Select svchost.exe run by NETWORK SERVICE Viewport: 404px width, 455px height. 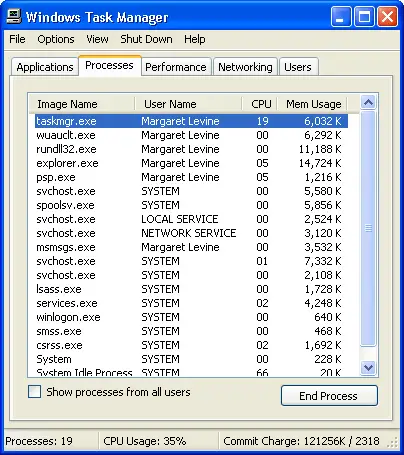click(x=191, y=233)
